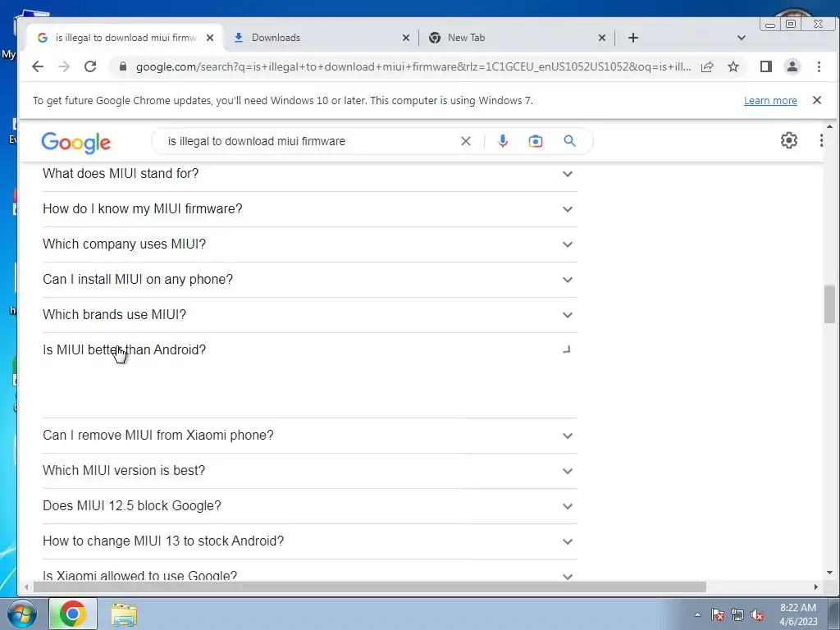Submit search with magnifier icon
The image size is (840, 630).
(569, 141)
